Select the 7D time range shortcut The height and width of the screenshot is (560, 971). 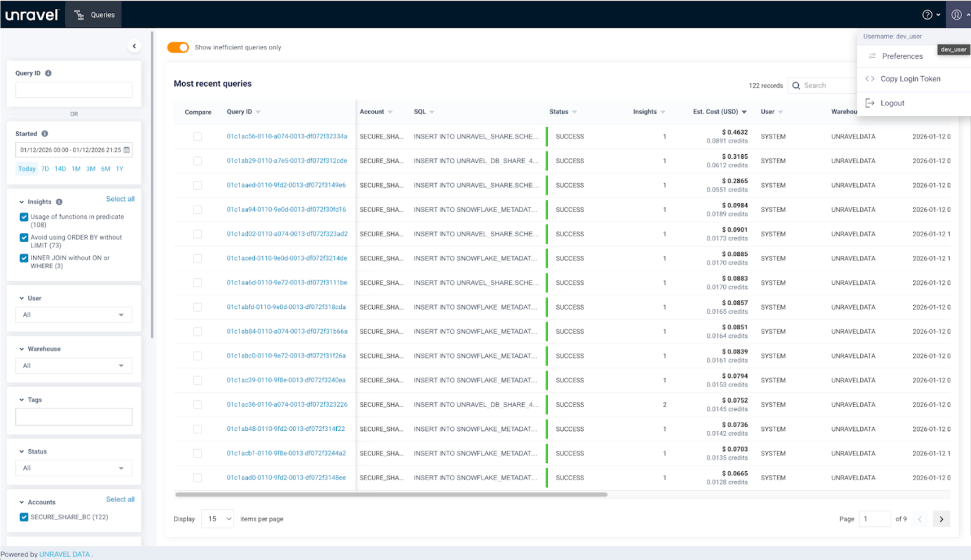coord(45,169)
